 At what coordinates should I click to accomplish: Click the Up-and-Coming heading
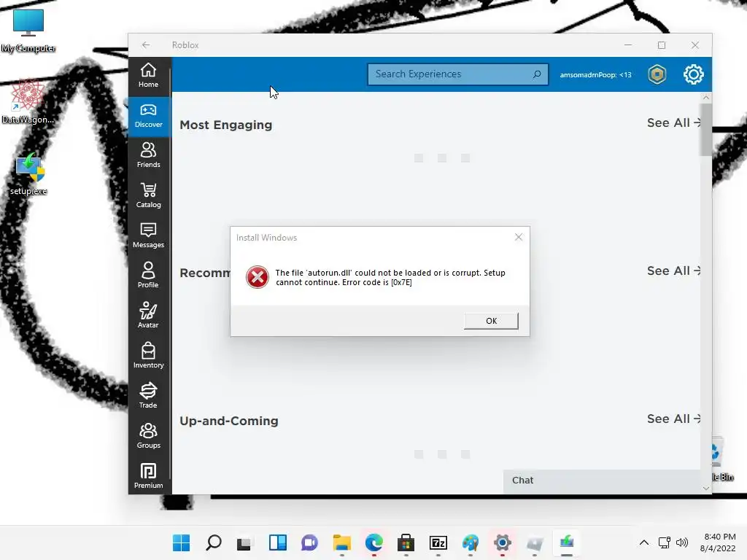229,421
